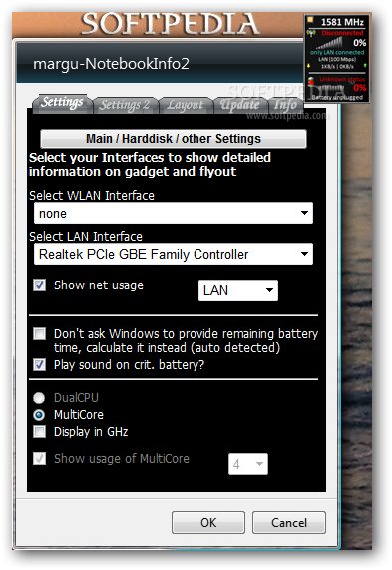The width and height of the screenshot is (392, 570).
Task: Click the CPU square icon in gadget
Action: pos(310,20)
